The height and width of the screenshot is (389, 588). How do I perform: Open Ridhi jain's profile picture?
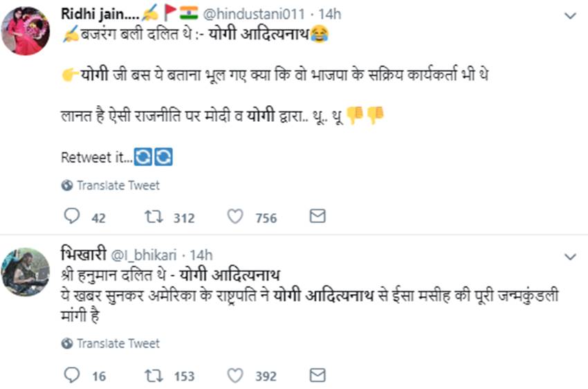[25, 31]
